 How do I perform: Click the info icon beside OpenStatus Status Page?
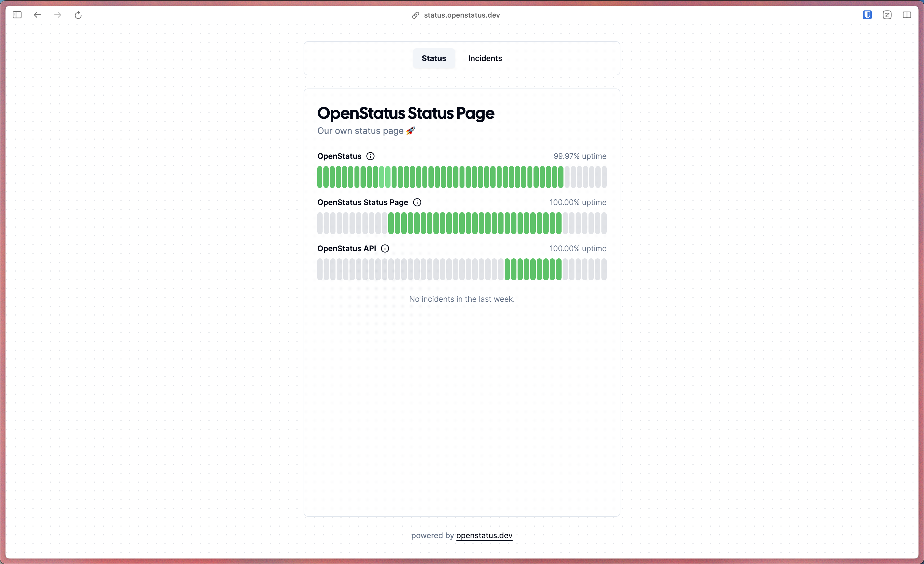pos(417,202)
